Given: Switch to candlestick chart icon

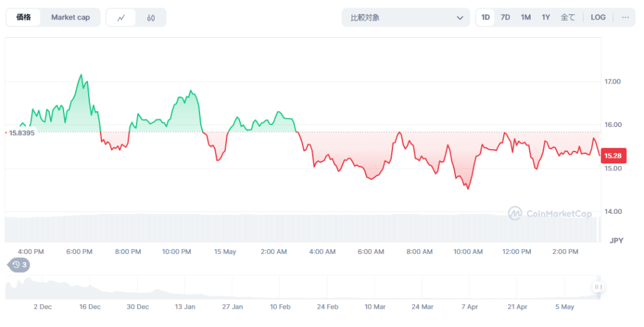Looking at the screenshot, I should tap(151, 18).
